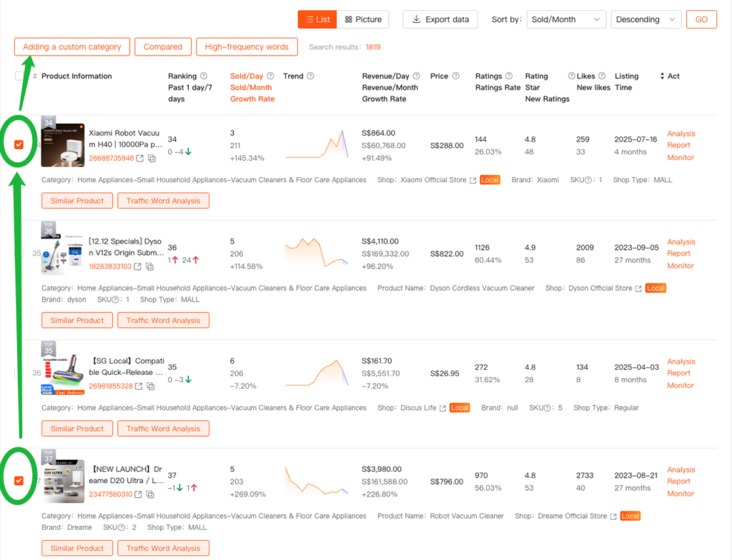The image size is (732, 560).
Task: Click help icon next to Ranking header
Action: [x=204, y=76]
